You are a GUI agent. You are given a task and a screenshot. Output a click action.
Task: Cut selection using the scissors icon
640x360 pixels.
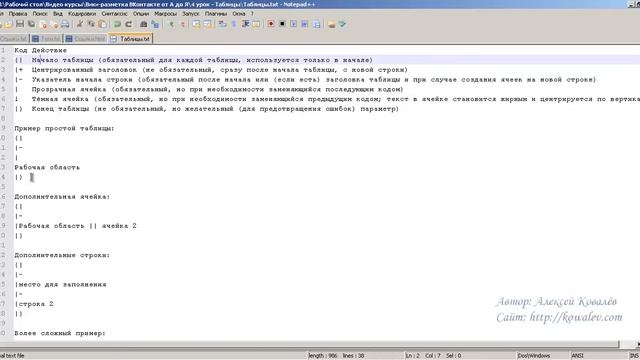click(80, 24)
